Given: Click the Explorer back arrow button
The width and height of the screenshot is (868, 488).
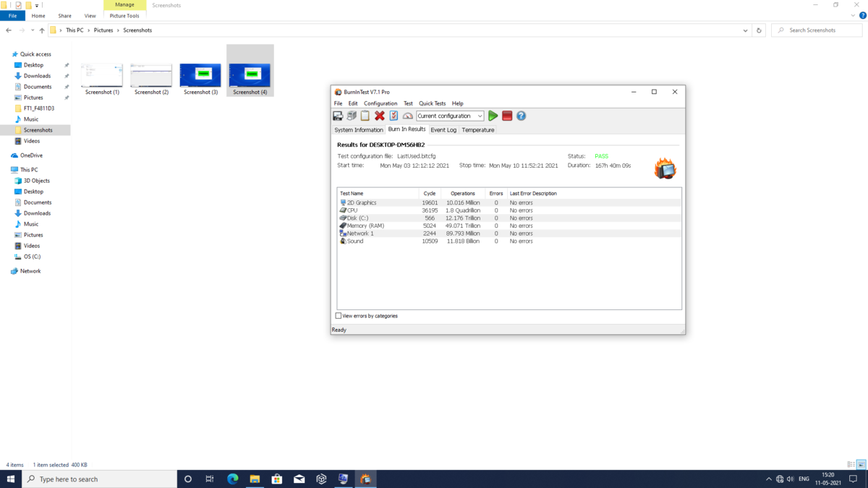Looking at the screenshot, I should (9, 30).
